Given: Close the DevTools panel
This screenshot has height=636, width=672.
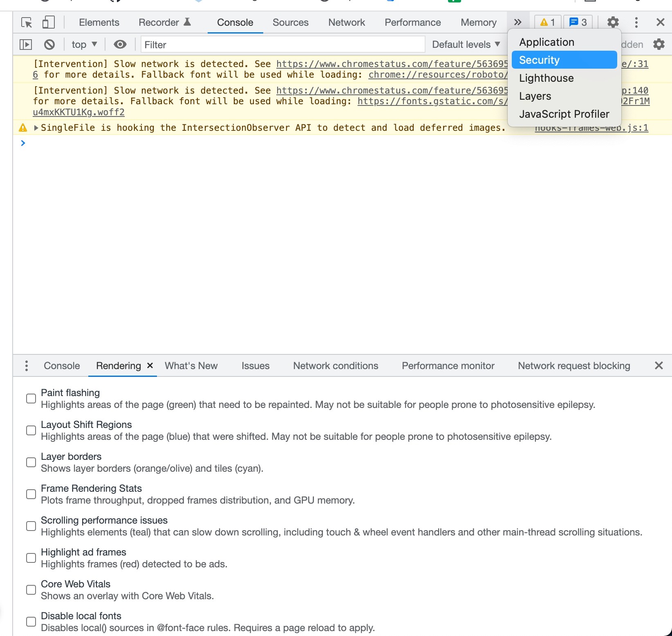Looking at the screenshot, I should click(x=660, y=22).
